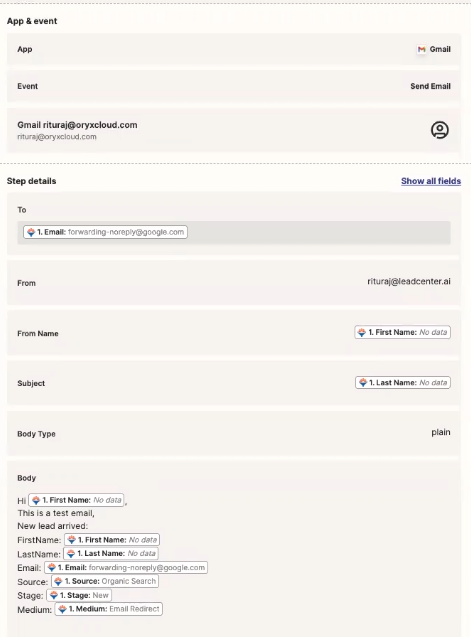
Task: Click the Medium Email Redirect pill icon
Action: pyautogui.click(x=62, y=609)
